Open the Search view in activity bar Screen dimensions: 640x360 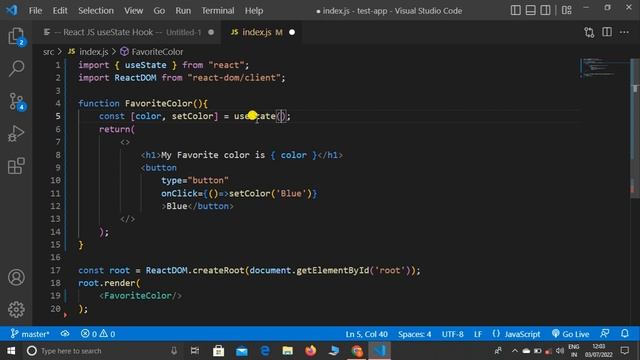16,68
